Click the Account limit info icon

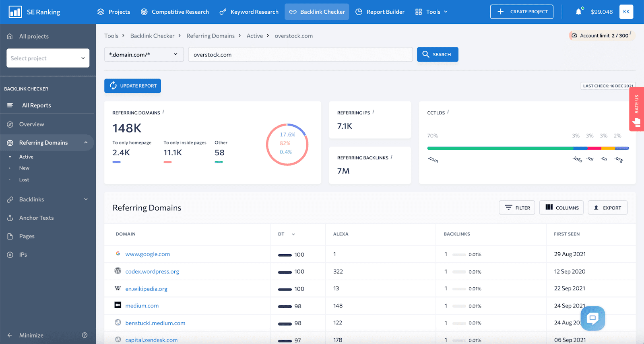(630, 33)
